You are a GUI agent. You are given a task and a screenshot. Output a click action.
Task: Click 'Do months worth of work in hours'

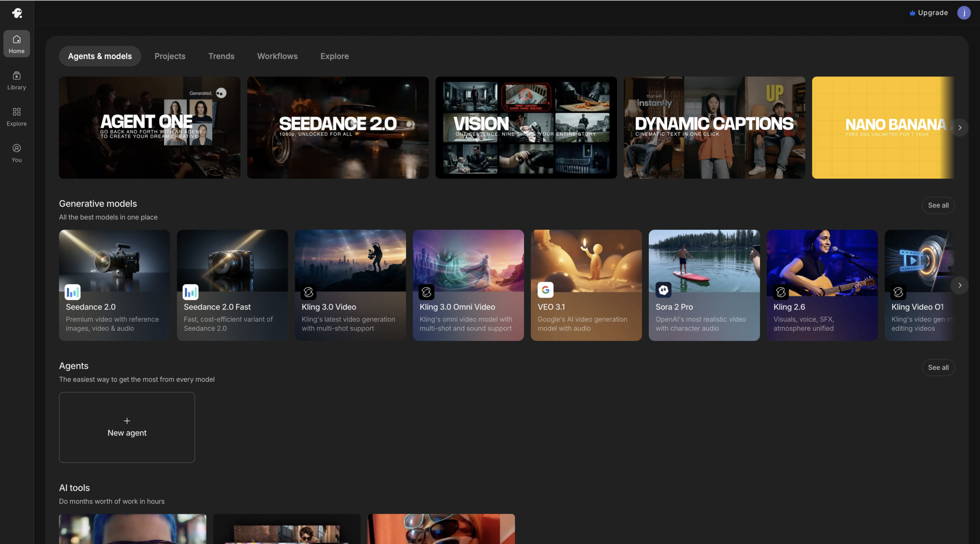(x=112, y=501)
